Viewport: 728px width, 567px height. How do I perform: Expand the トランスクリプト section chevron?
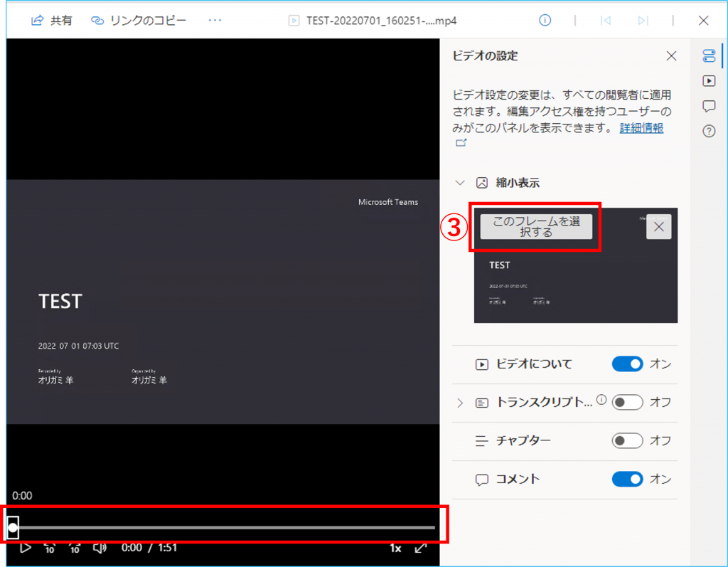click(x=460, y=403)
